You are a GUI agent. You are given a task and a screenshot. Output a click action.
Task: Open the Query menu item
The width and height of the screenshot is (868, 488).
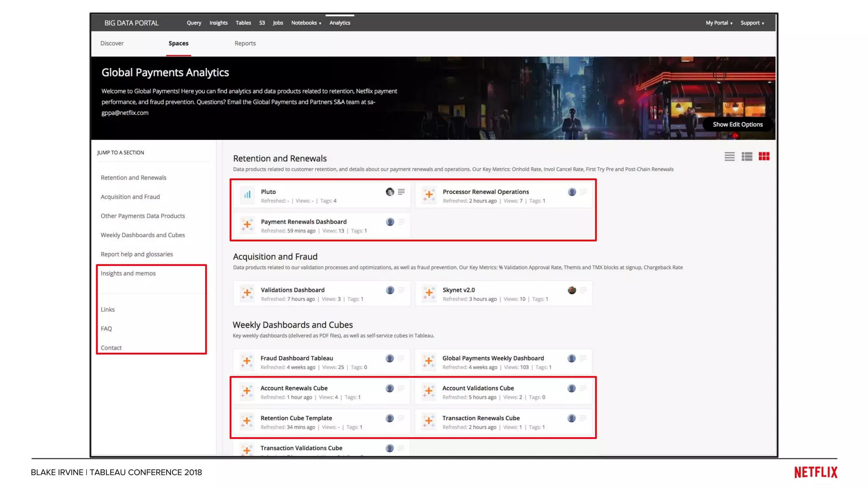pos(194,23)
